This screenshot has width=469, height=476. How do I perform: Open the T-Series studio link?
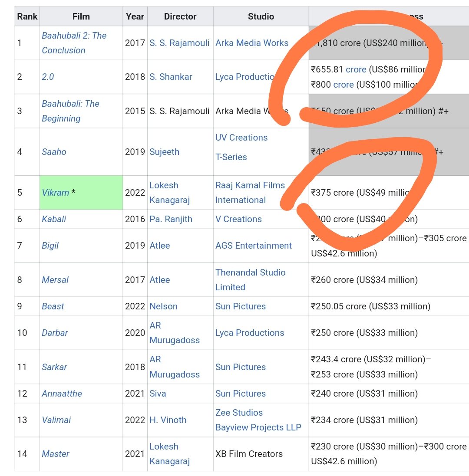[231, 157]
